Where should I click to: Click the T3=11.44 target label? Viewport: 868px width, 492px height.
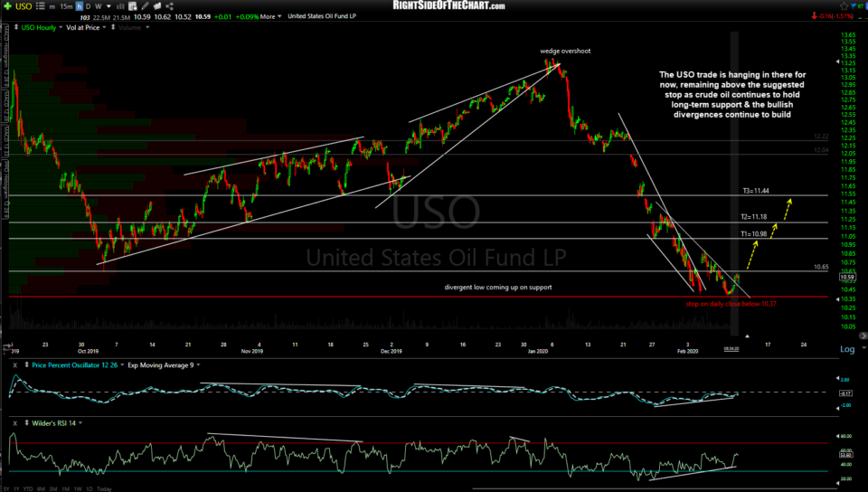tap(756, 191)
